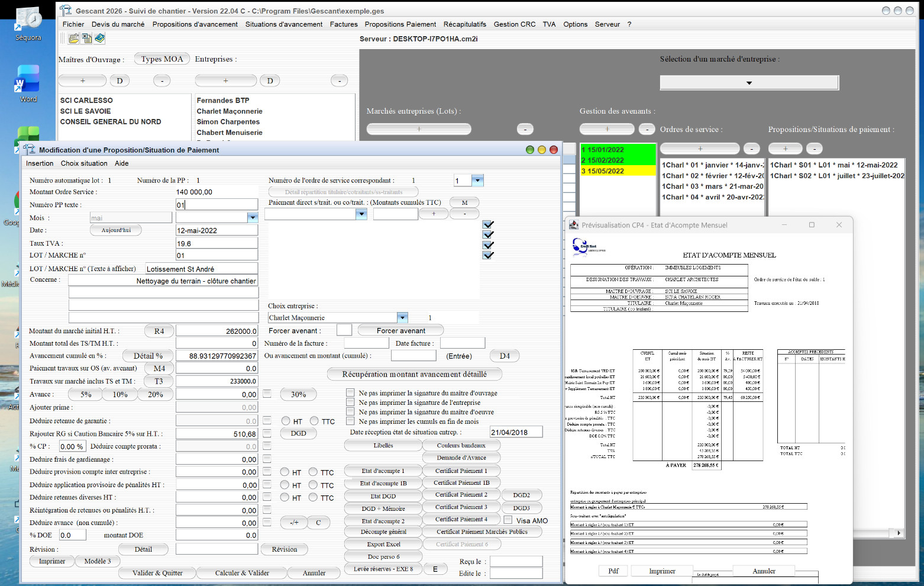Open the Sequora desktop shortcut
Viewport: 924px width, 586px height.
[x=28, y=25]
